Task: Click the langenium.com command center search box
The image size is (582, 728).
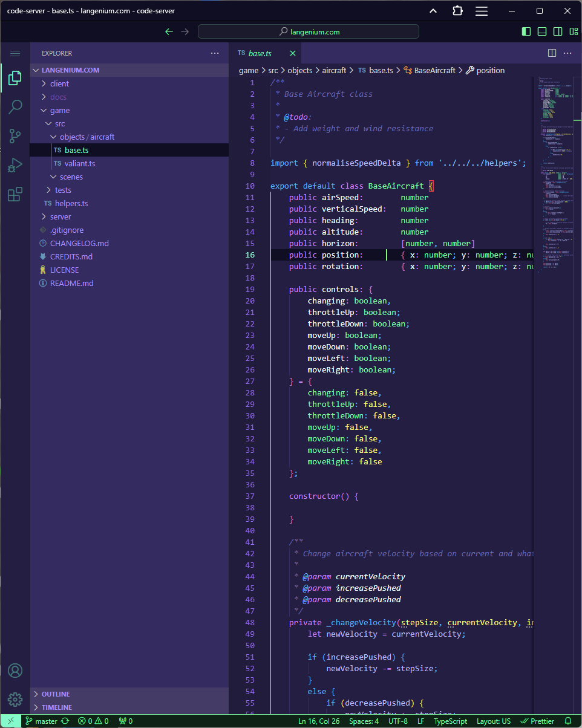Action: pyautogui.click(x=309, y=31)
